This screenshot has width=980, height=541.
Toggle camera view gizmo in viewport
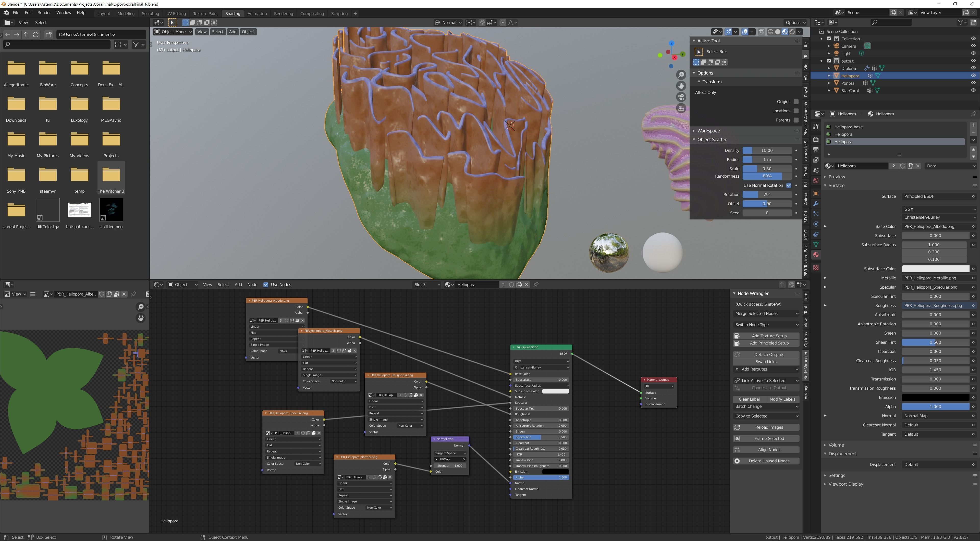coord(681,97)
